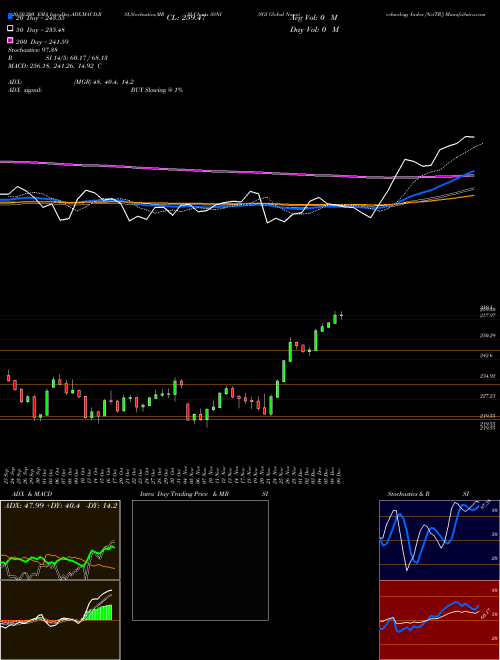Click the 'Avg Vol: 0 M' text
The width and height of the screenshot is (500, 660).
(x=314, y=18)
